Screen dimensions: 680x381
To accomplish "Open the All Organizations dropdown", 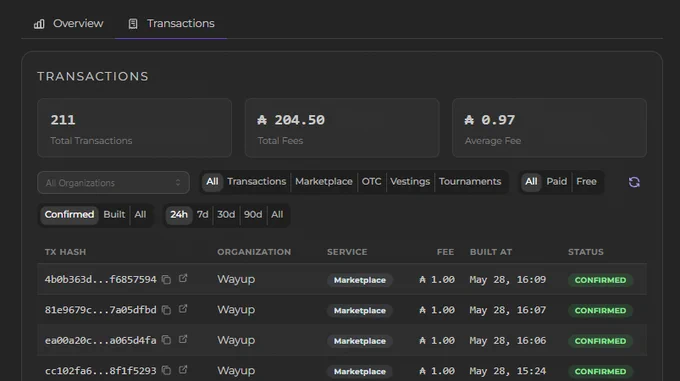I will [x=113, y=183].
